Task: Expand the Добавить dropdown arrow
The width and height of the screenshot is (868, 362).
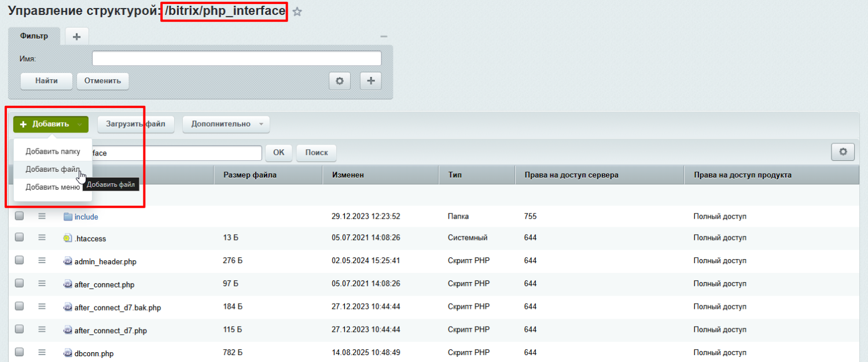Action: (x=80, y=124)
